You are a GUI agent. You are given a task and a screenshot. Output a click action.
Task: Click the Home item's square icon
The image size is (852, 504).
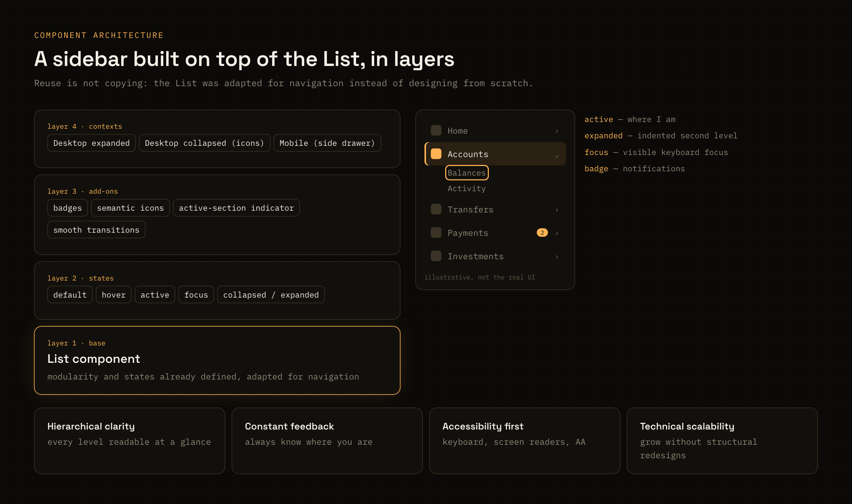[x=436, y=131]
